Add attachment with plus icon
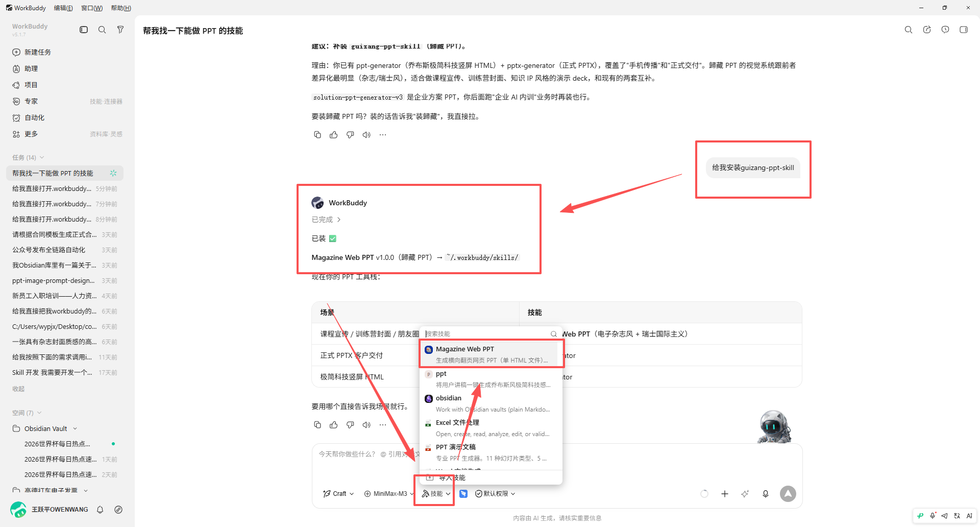The height and width of the screenshot is (527, 980). point(725,494)
